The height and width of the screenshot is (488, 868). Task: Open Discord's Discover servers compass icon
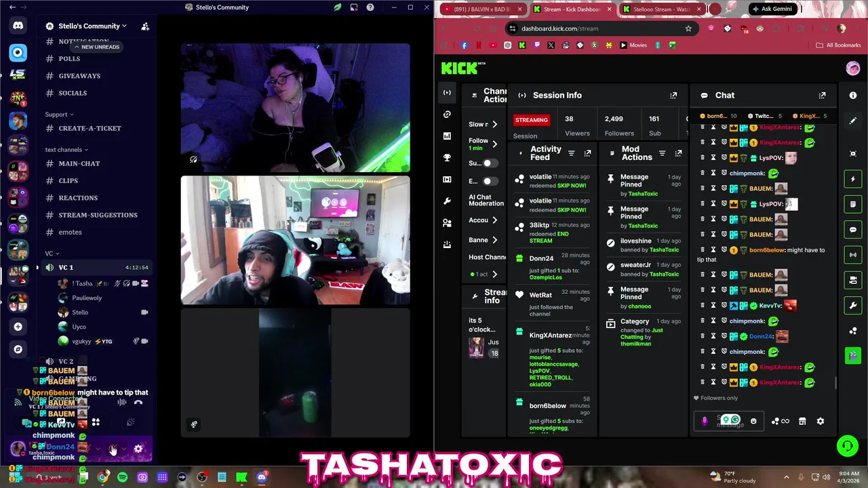click(x=18, y=349)
